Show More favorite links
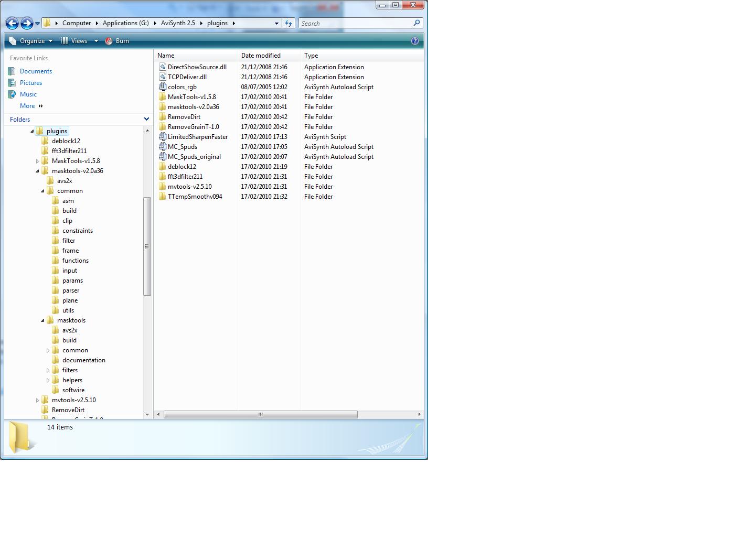The width and height of the screenshot is (747, 560). coord(31,106)
